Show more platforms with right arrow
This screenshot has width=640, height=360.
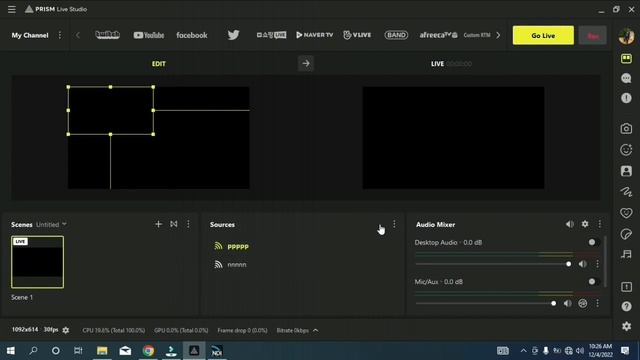coord(498,35)
